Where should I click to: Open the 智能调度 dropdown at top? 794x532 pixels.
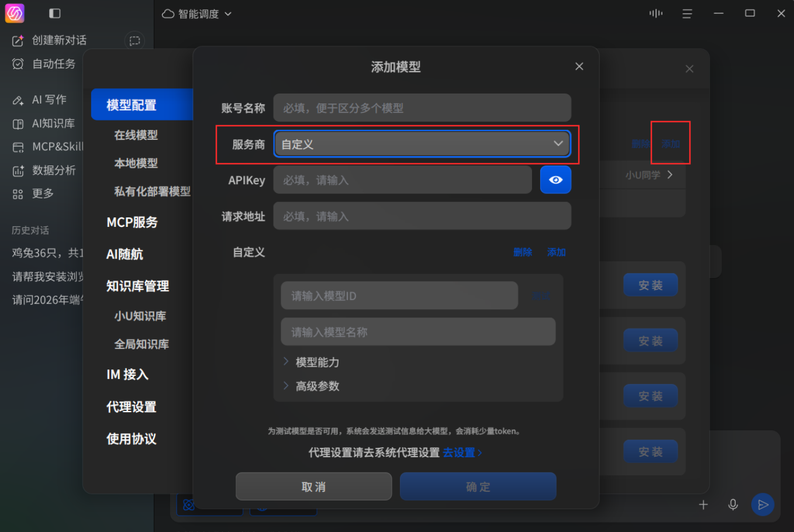coord(197,13)
